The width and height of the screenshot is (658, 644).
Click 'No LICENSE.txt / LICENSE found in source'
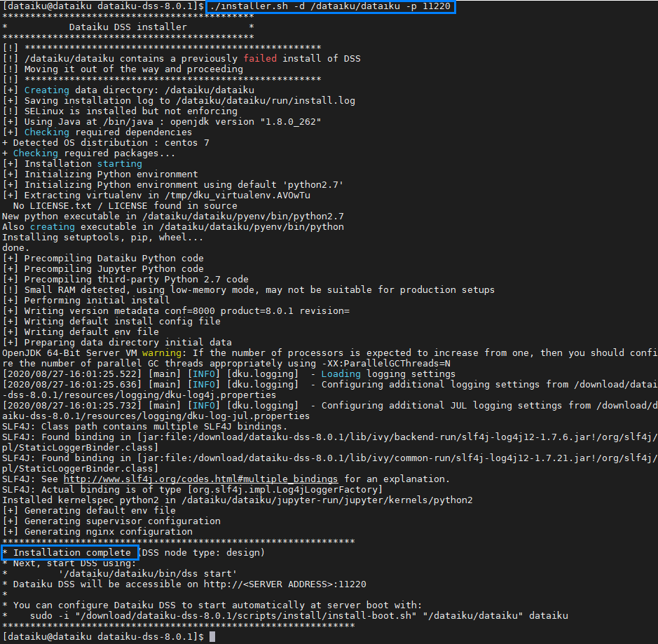(125, 205)
